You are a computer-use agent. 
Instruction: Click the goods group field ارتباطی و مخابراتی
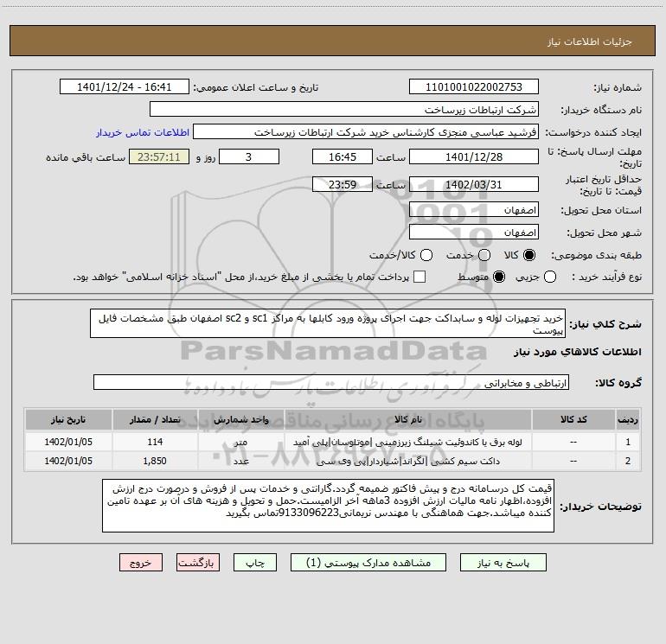[331, 382]
